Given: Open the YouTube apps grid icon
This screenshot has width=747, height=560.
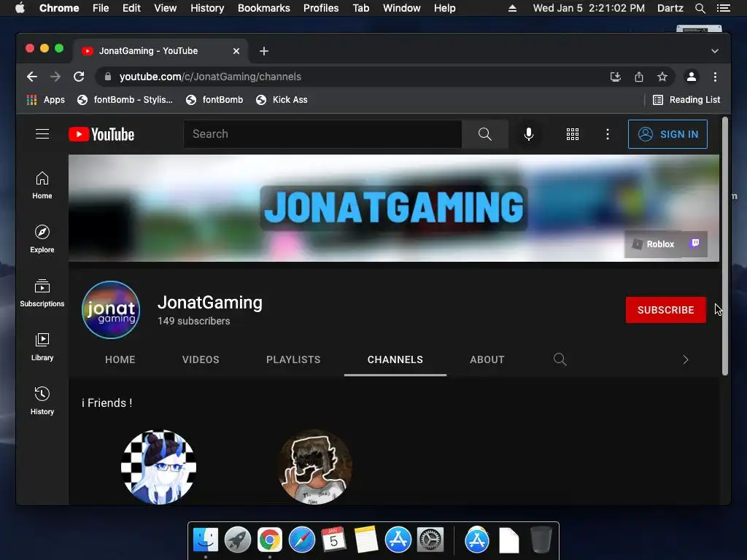Looking at the screenshot, I should [x=573, y=134].
